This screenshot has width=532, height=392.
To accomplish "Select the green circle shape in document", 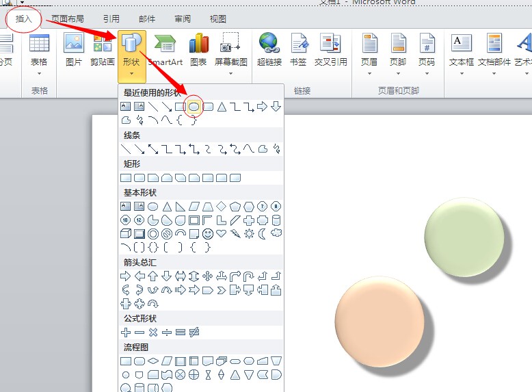I will 463,237.
